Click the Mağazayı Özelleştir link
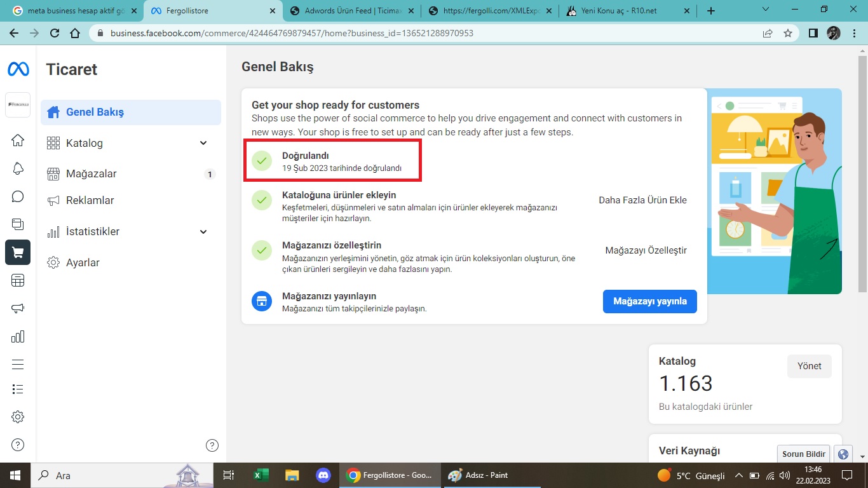Viewport: 868px width, 488px height. (x=646, y=250)
